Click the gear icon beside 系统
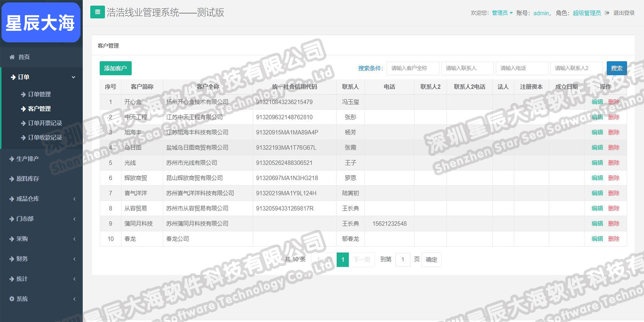Screen dimensions: 644x322 pyautogui.click(x=12, y=299)
